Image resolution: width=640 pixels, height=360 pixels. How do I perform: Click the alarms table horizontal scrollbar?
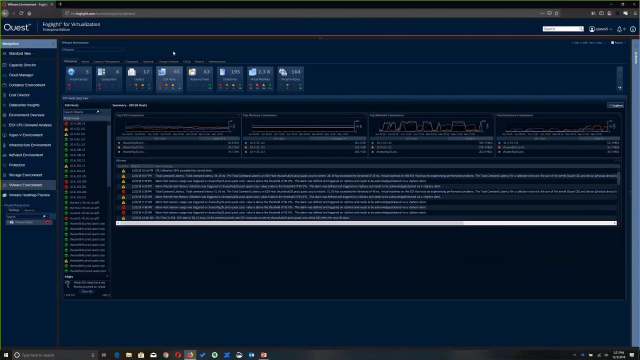tap(366, 223)
